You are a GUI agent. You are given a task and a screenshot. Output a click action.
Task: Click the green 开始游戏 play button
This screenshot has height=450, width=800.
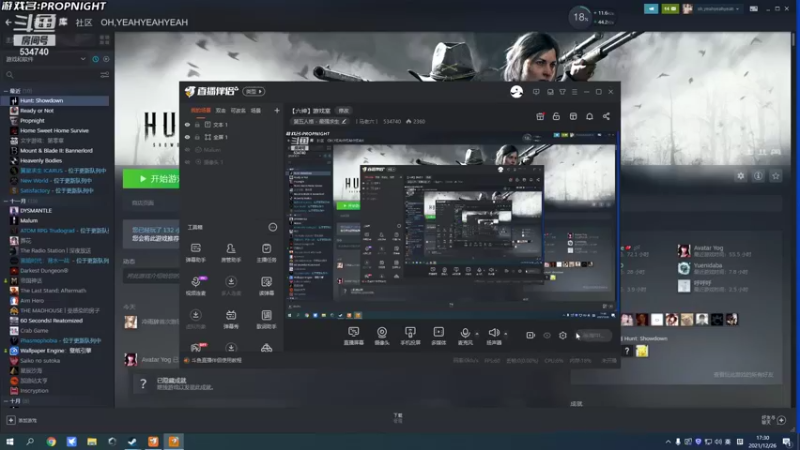pos(152,179)
